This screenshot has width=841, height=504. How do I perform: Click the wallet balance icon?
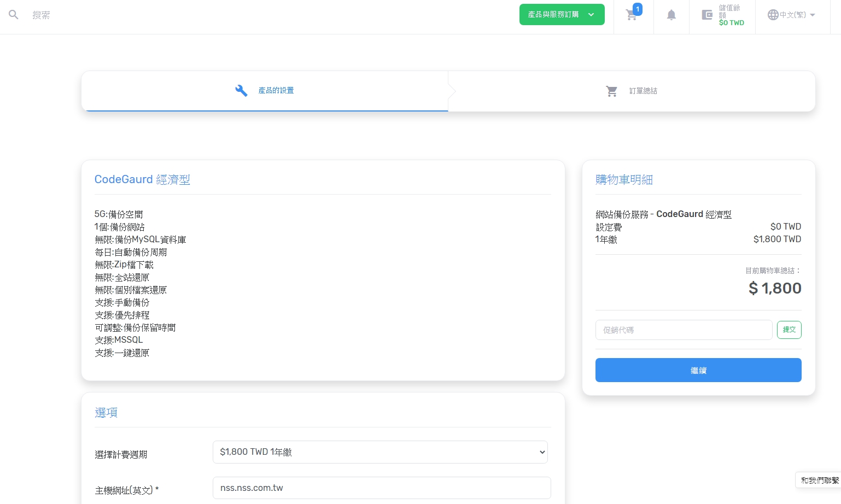[x=707, y=15]
